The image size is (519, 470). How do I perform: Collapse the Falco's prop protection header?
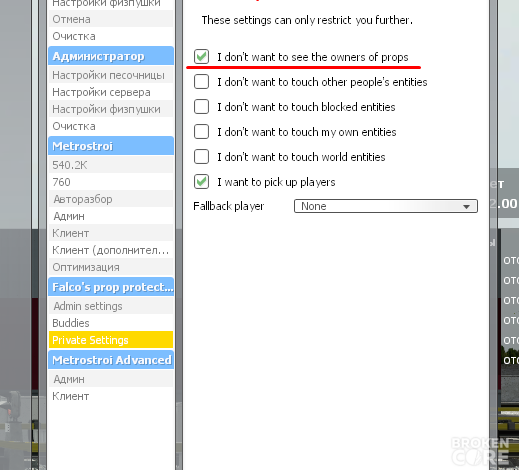pos(111,287)
